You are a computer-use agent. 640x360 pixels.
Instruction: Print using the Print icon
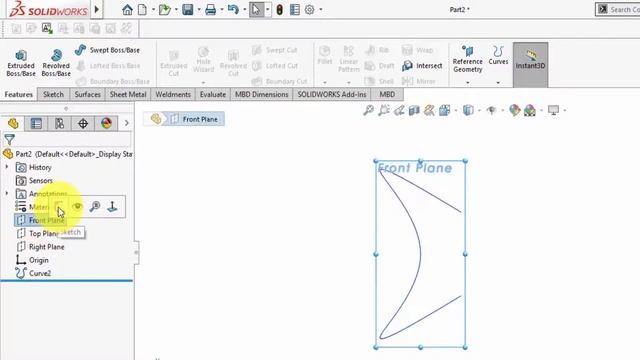[211, 9]
